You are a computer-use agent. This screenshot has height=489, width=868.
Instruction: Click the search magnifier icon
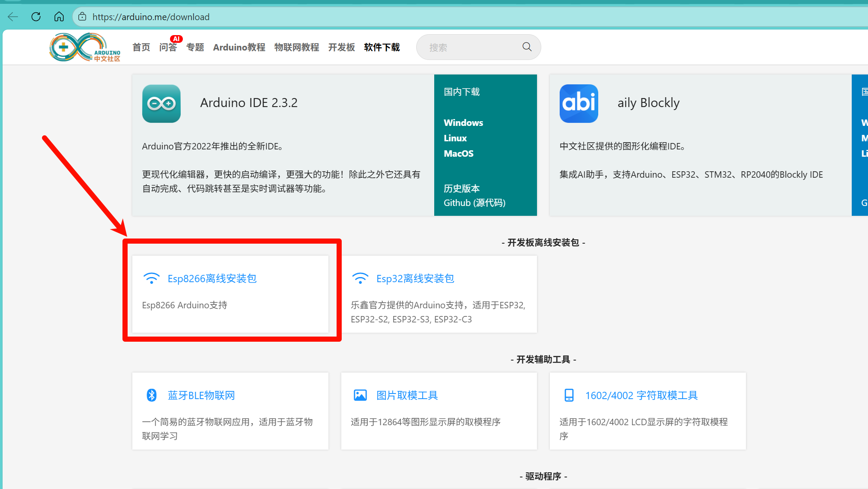tap(527, 47)
